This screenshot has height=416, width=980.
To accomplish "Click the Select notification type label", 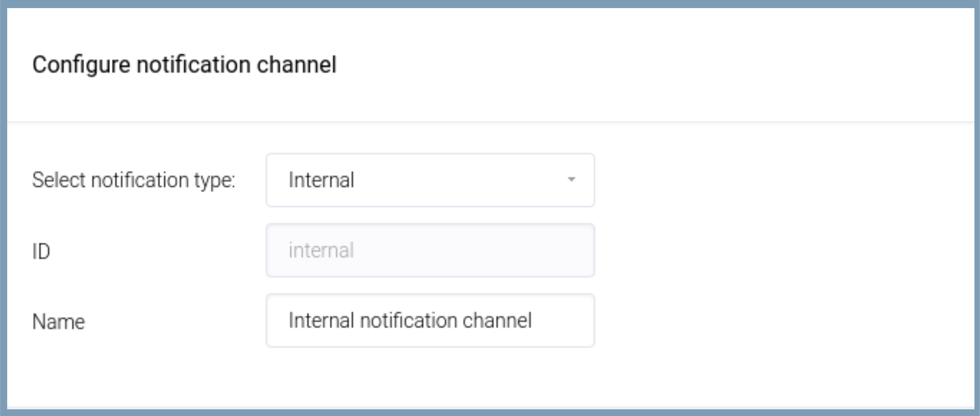I will pos(133,180).
